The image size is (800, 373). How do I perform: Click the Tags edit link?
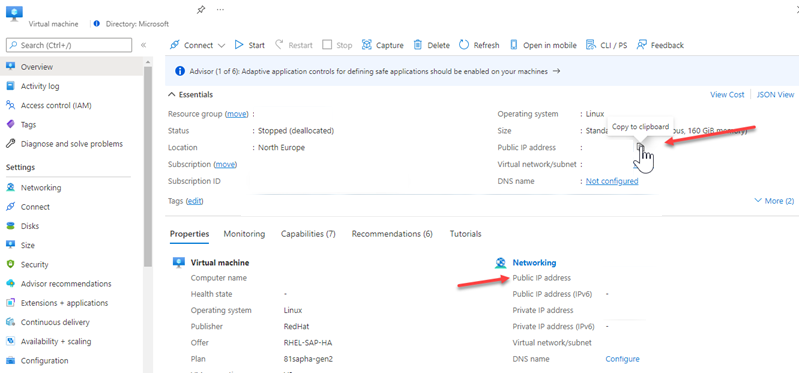point(194,201)
